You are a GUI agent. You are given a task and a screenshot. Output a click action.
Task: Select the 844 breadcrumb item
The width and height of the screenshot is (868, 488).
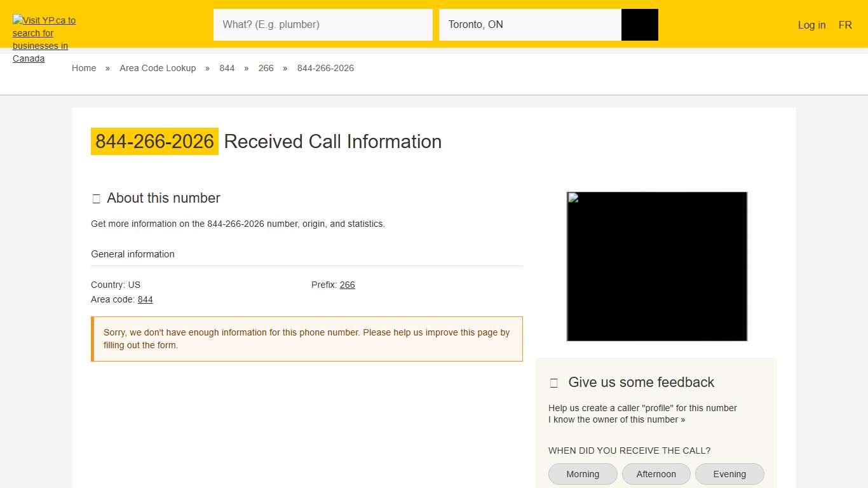[x=227, y=68]
